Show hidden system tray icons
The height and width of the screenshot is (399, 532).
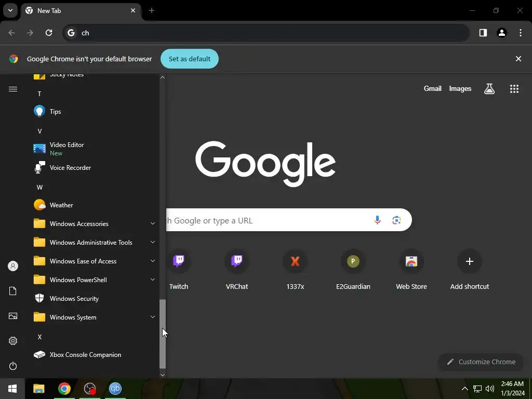[x=465, y=389]
